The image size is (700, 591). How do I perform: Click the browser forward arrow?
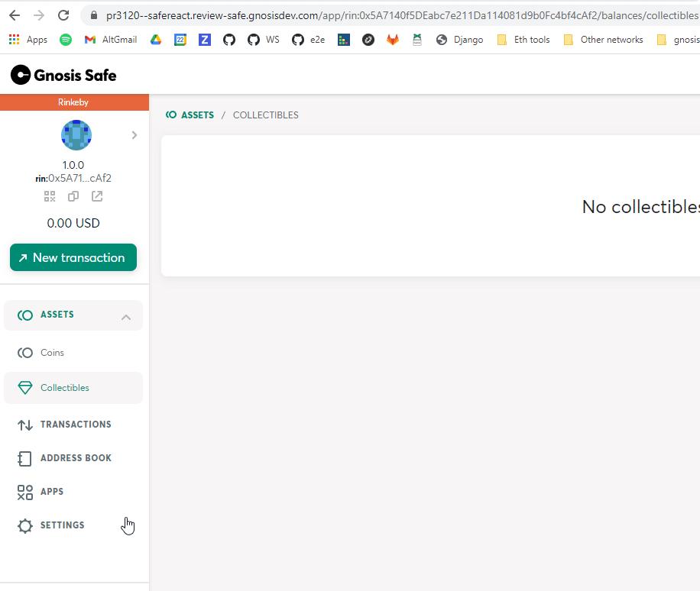pyautogui.click(x=39, y=15)
